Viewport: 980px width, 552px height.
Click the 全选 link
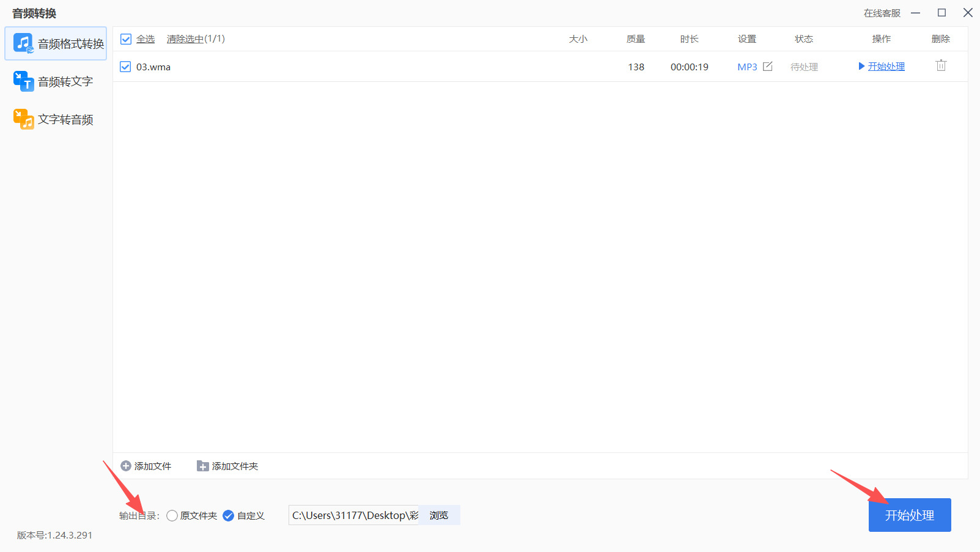pos(146,39)
